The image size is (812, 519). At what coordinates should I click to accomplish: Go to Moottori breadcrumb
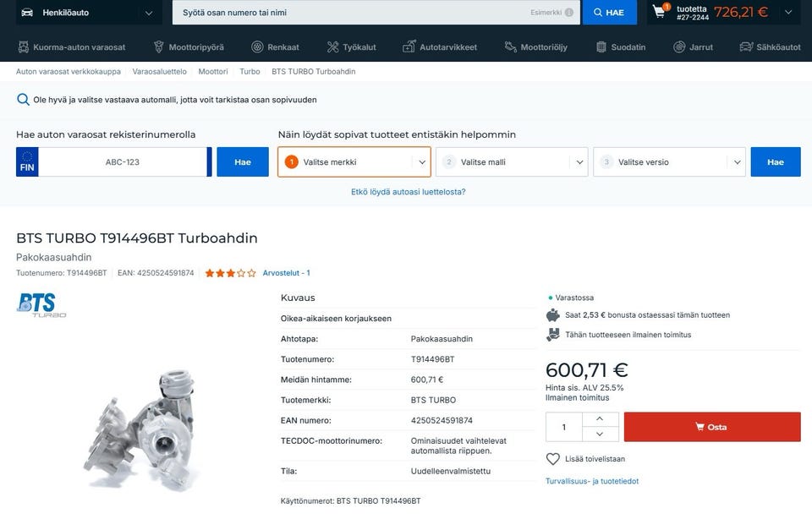(213, 71)
